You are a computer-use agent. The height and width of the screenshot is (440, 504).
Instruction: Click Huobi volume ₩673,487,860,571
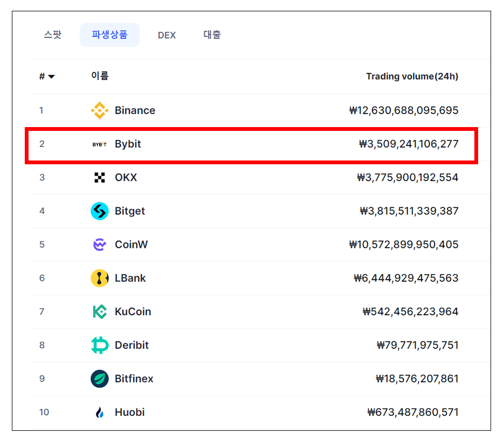coord(412,413)
